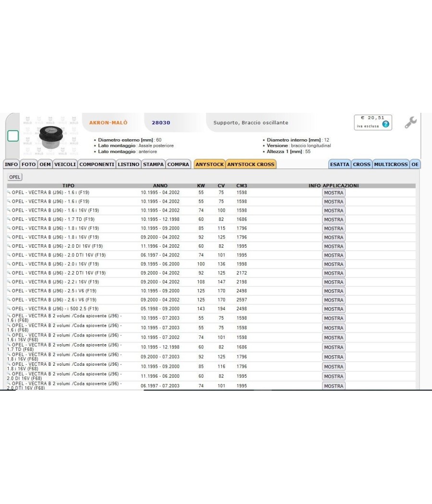Click magnifier icon for 2.0 DTI 16V (F19)

pyautogui.click(x=9, y=255)
